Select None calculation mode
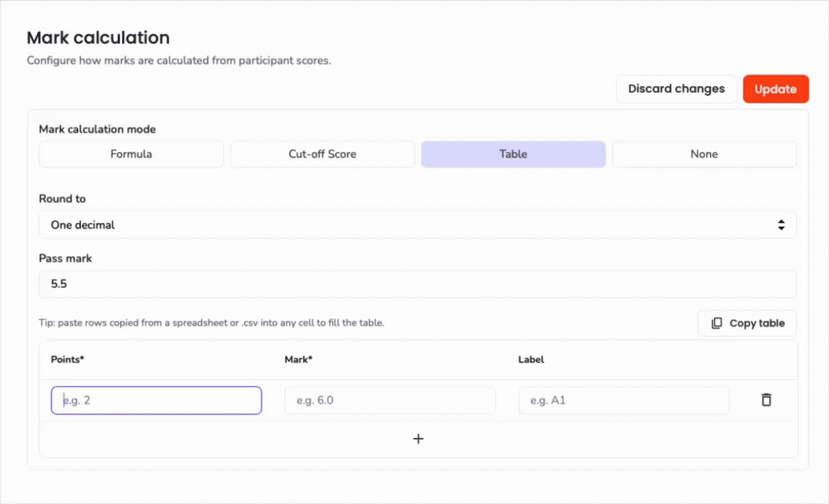 704,154
